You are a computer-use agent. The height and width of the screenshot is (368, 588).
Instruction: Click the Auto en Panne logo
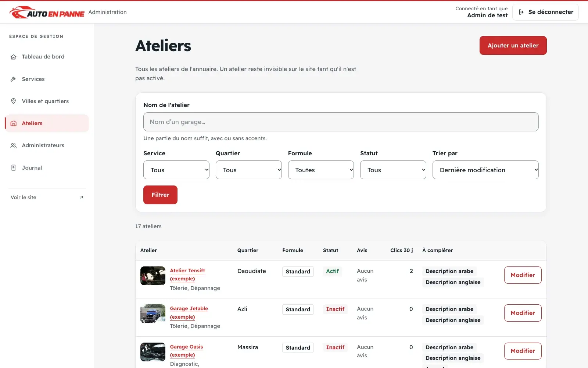47,12
